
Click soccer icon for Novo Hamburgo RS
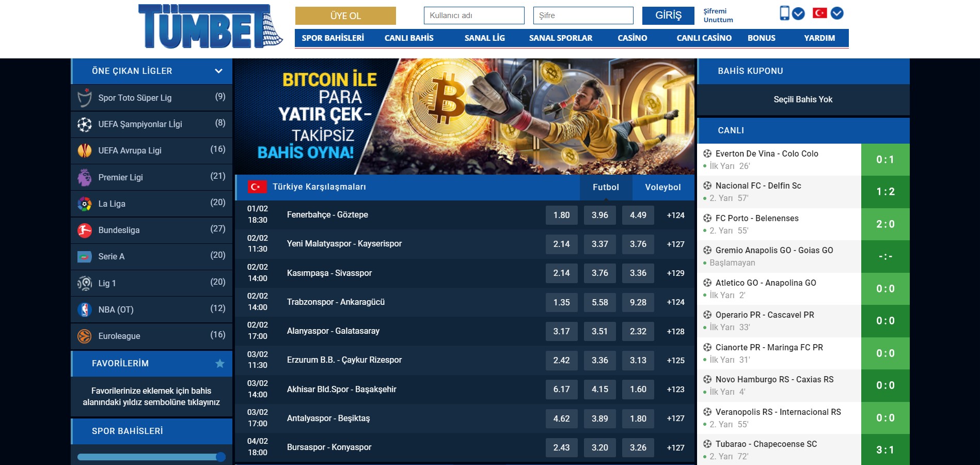pyautogui.click(x=707, y=379)
